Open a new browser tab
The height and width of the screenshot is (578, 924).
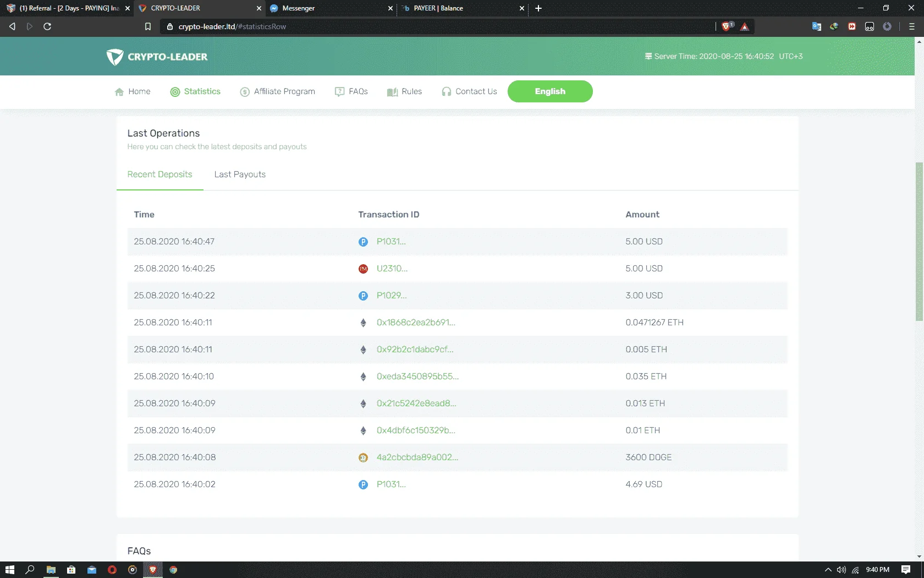[x=538, y=8]
